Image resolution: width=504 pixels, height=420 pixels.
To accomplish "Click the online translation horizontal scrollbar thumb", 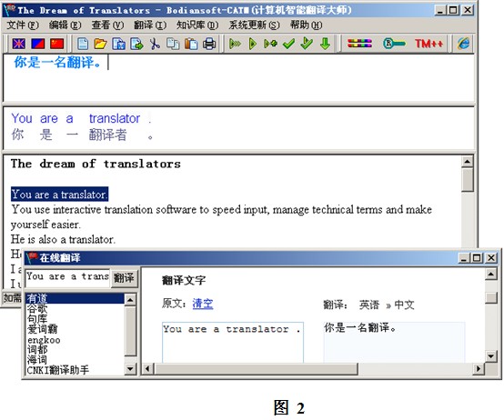I will [x=256, y=368].
